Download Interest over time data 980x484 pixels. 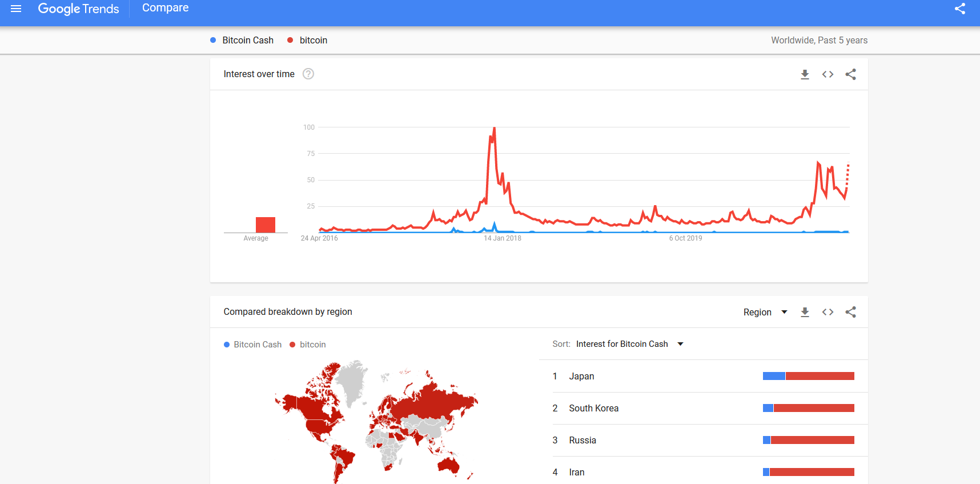point(805,74)
